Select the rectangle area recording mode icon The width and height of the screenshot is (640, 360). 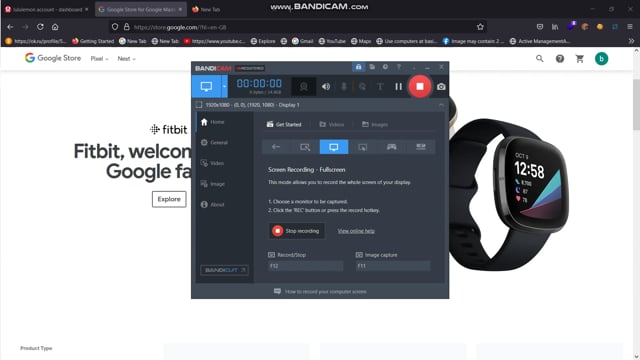305,147
